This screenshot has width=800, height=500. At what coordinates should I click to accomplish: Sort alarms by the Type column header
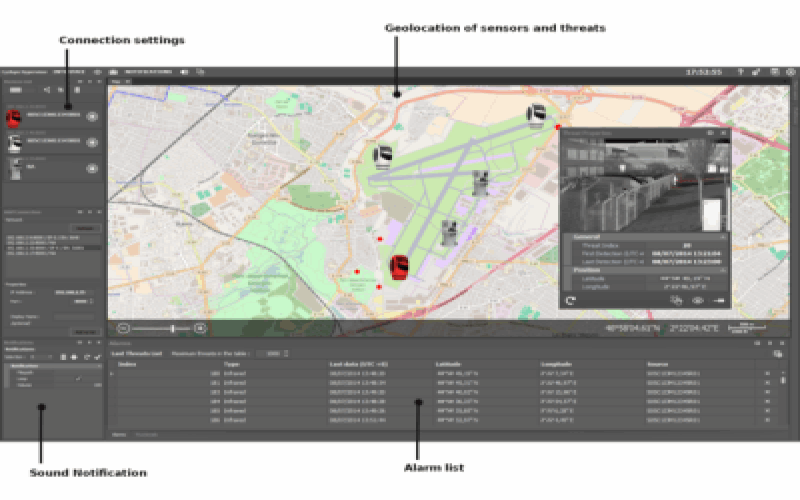(231, 364)
